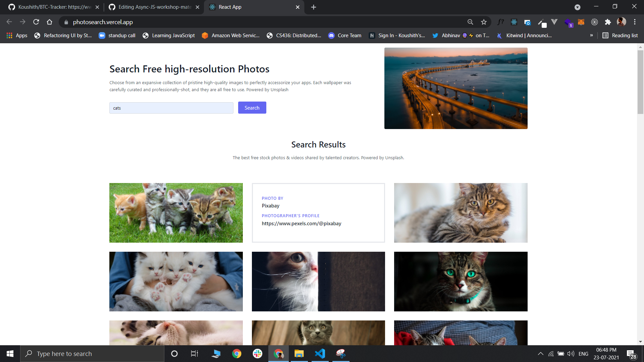
Task: Expand the bookmarks overflow chevron
Action: coord(592,35)
